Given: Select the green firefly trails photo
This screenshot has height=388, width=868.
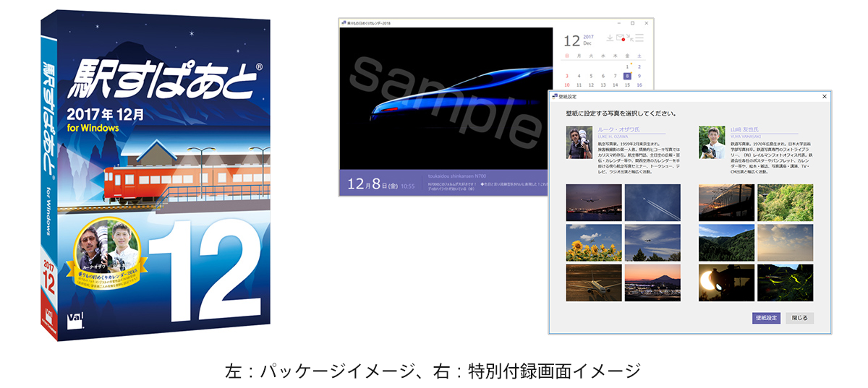Looking at the screenshot, I should point(785,282).
